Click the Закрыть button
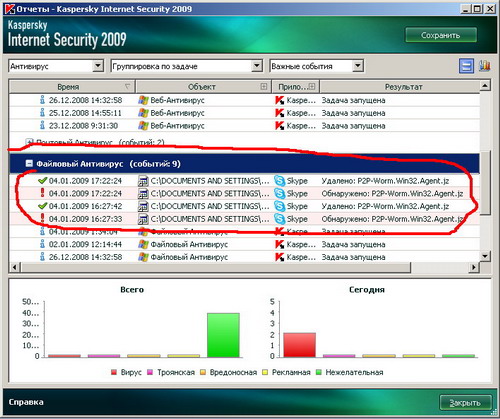500x419 pixels. point(465,403)
